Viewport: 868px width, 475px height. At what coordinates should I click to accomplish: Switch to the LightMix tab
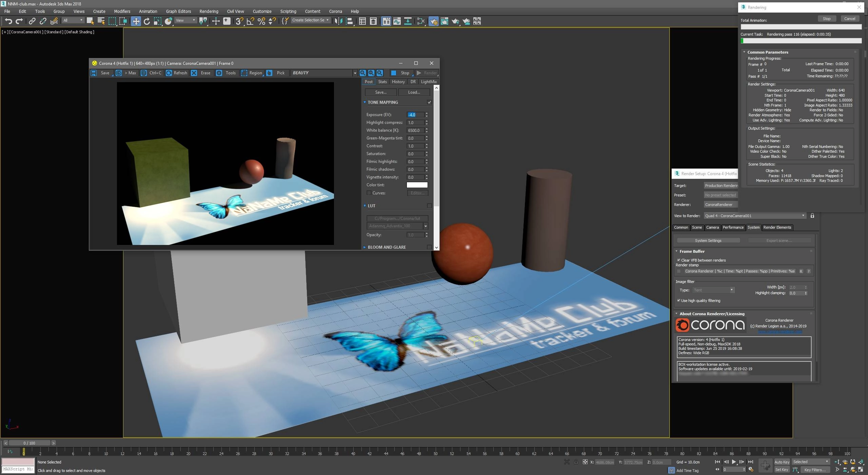coord(429,82)
